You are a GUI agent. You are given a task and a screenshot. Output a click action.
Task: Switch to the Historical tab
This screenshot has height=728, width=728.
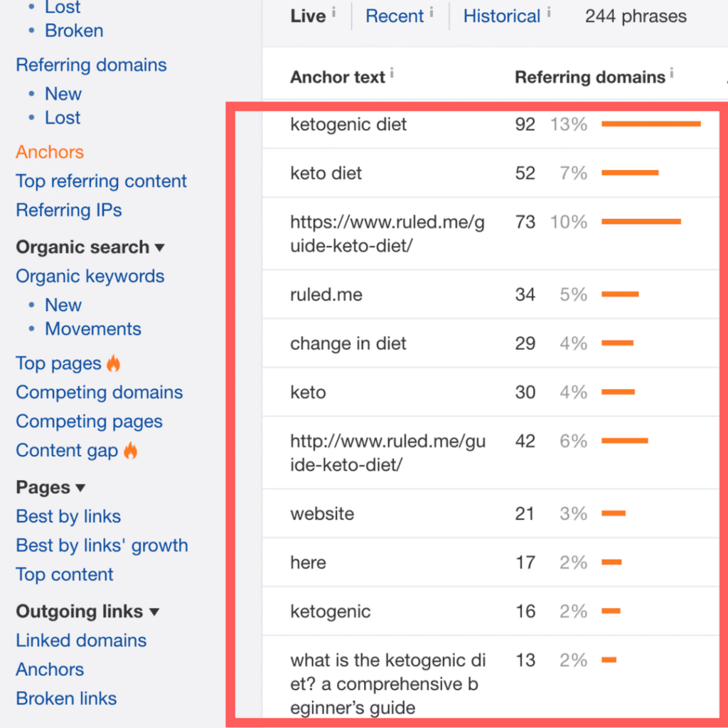(x=502, y=16)
